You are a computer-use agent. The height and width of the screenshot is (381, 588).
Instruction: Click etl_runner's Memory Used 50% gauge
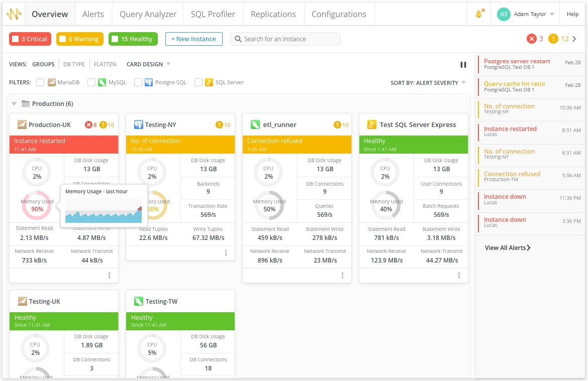(x=269, y=205)
